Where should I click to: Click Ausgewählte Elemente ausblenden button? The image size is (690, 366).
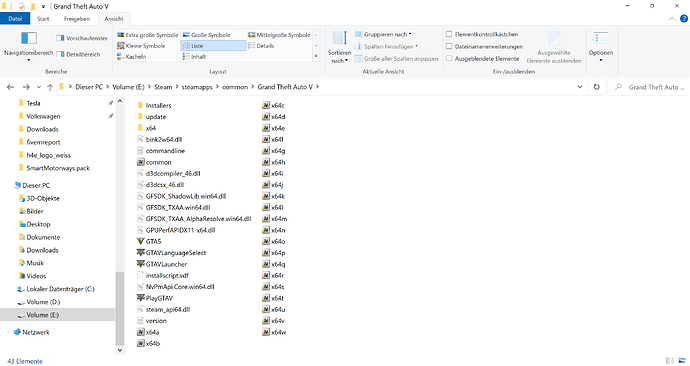click(554, 47)
